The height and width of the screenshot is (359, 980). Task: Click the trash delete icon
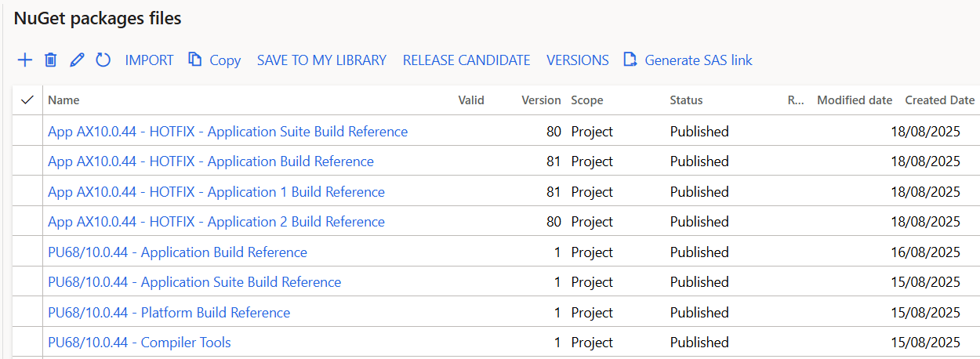pyautogui.click(x=50, y=60)
